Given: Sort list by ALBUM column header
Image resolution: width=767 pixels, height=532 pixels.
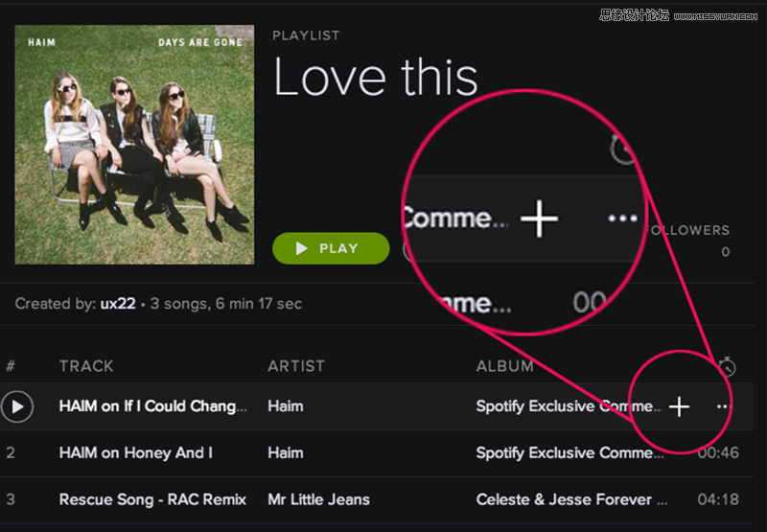Looking at the screenshot, I should (x=504, y=366).
